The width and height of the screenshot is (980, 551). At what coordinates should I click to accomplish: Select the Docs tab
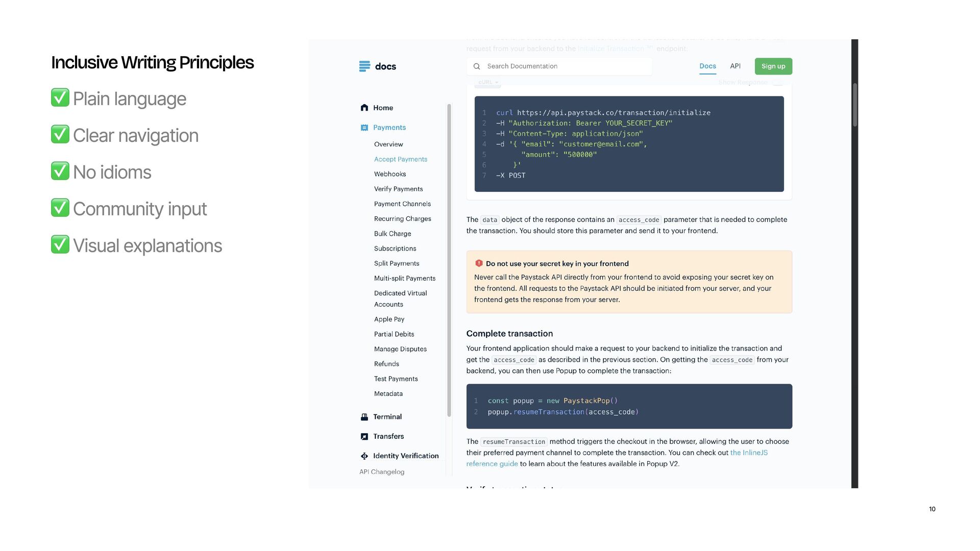click(707, 66)
